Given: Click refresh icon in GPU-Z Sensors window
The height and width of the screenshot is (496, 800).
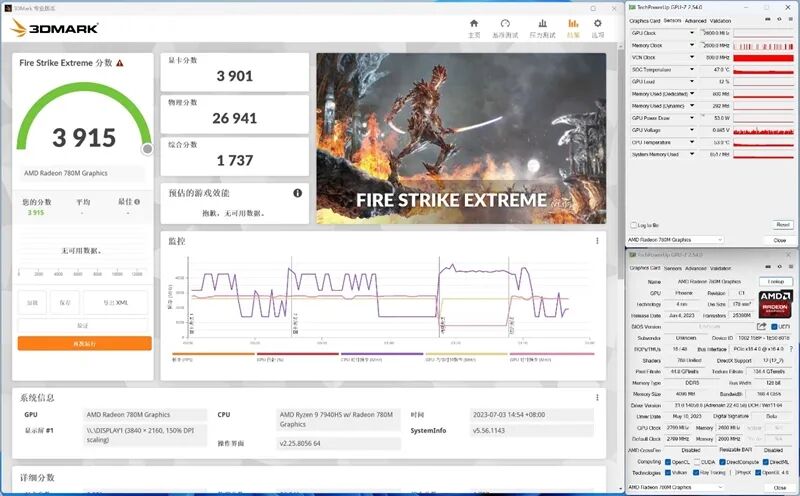Looking at the screenshot, I should tap(779, 19).
